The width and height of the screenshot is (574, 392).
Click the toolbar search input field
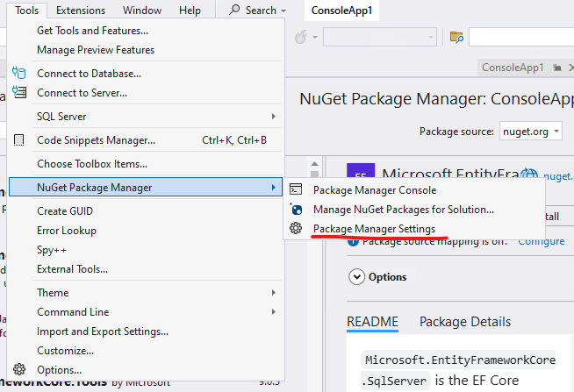click(x=521, y=37)
